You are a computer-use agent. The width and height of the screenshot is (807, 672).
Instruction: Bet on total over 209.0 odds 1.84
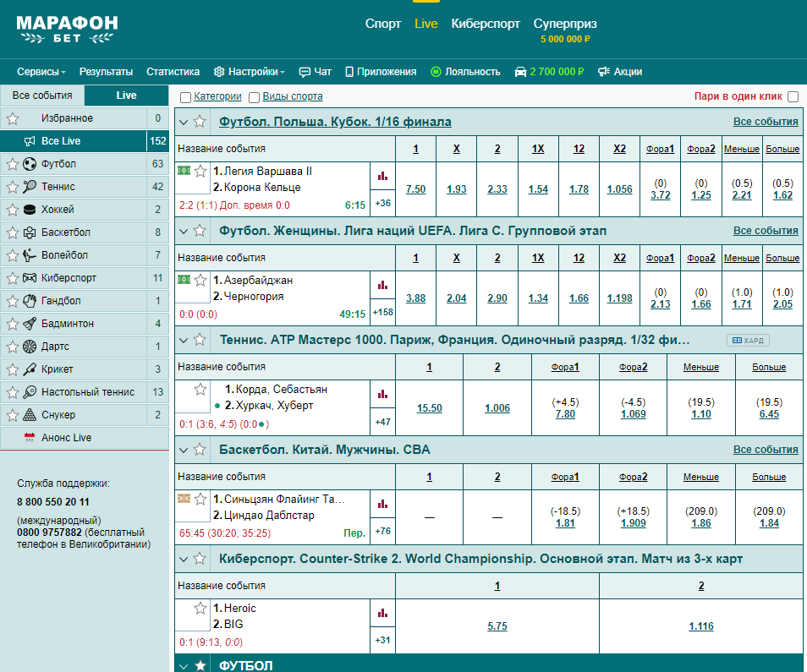(769, 523)
